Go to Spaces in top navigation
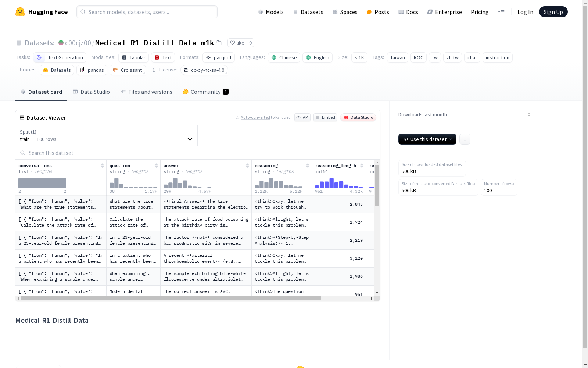 tap(345, 12)
